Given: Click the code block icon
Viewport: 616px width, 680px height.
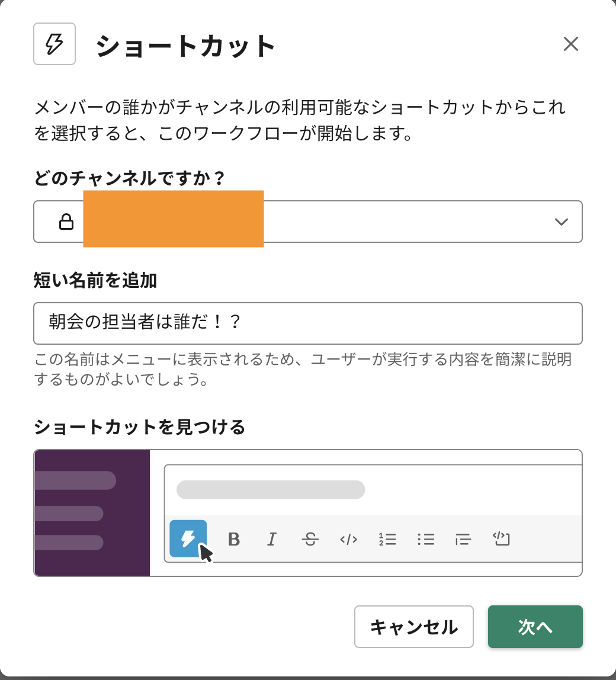Looking at the screenshot, I should point(502,539).
